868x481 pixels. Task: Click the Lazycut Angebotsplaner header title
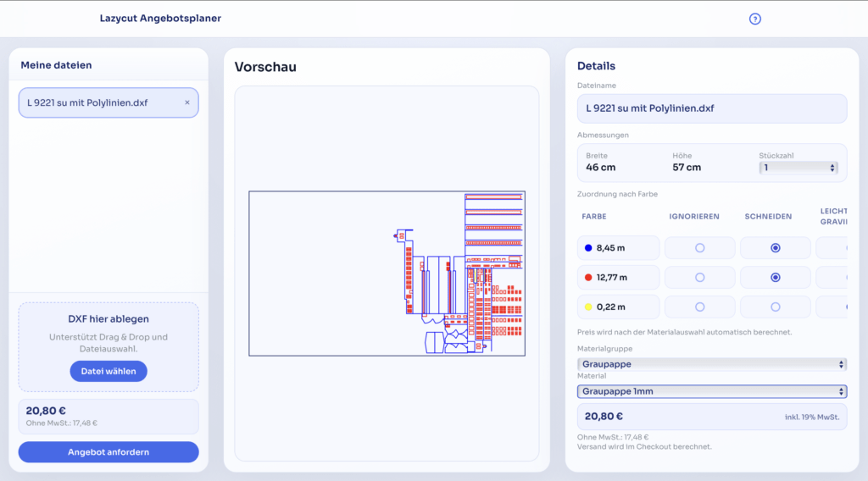(160, 18)
